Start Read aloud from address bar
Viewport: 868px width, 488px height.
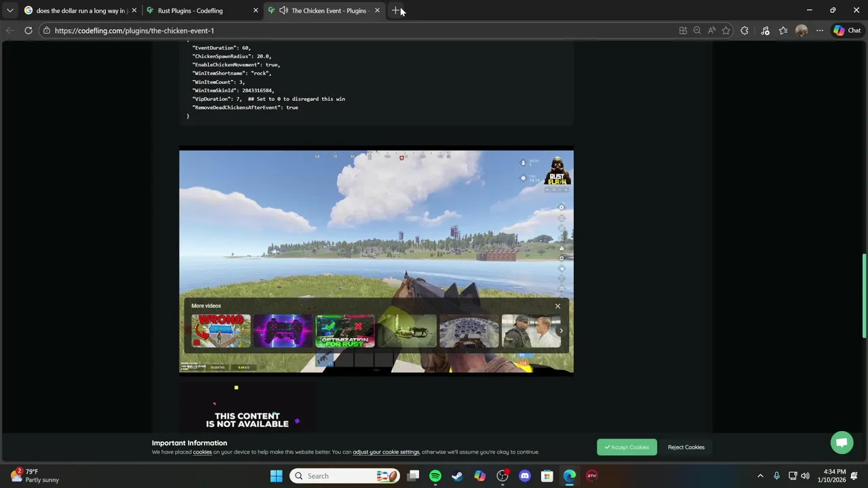711,30
